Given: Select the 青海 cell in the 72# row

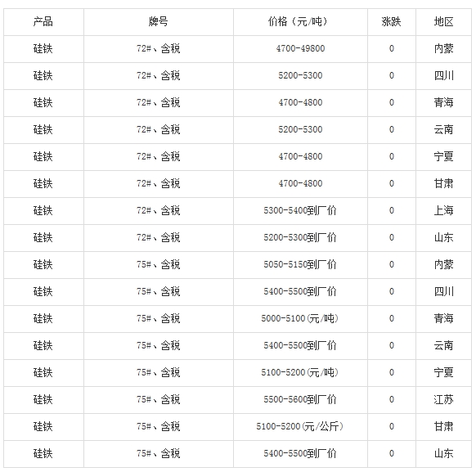Looking at the screenshot, I should (x=443, y=102).
